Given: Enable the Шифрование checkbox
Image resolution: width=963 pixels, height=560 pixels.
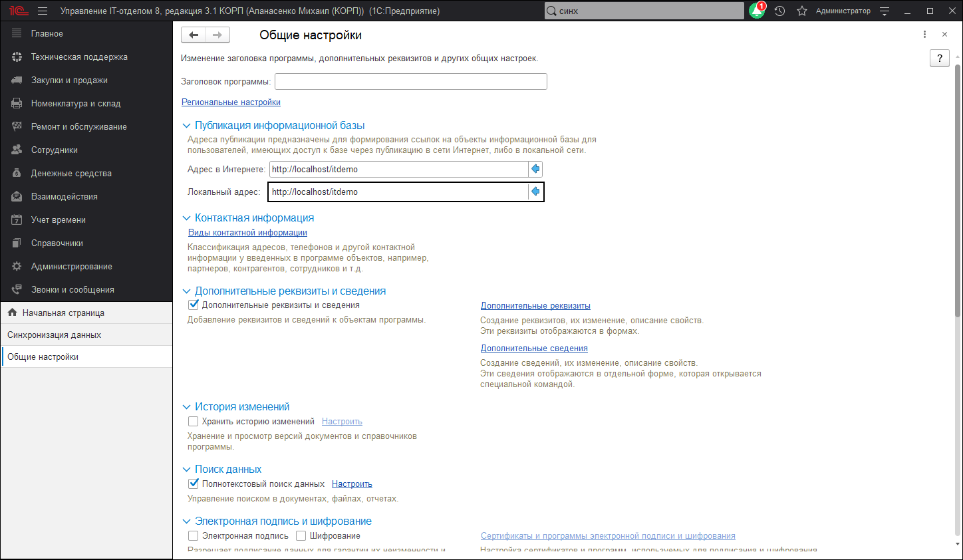Looking at the screenshot, I should pos(301,535).
